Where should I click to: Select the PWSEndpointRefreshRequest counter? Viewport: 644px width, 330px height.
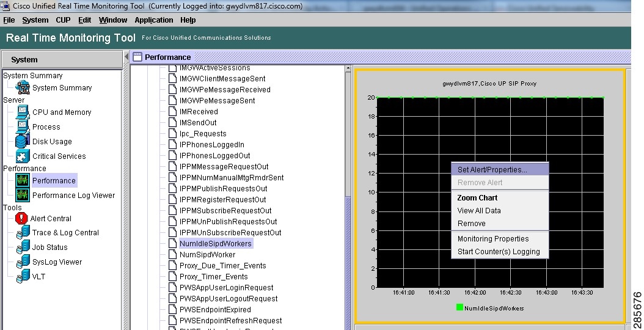click(x=231, y=321)
